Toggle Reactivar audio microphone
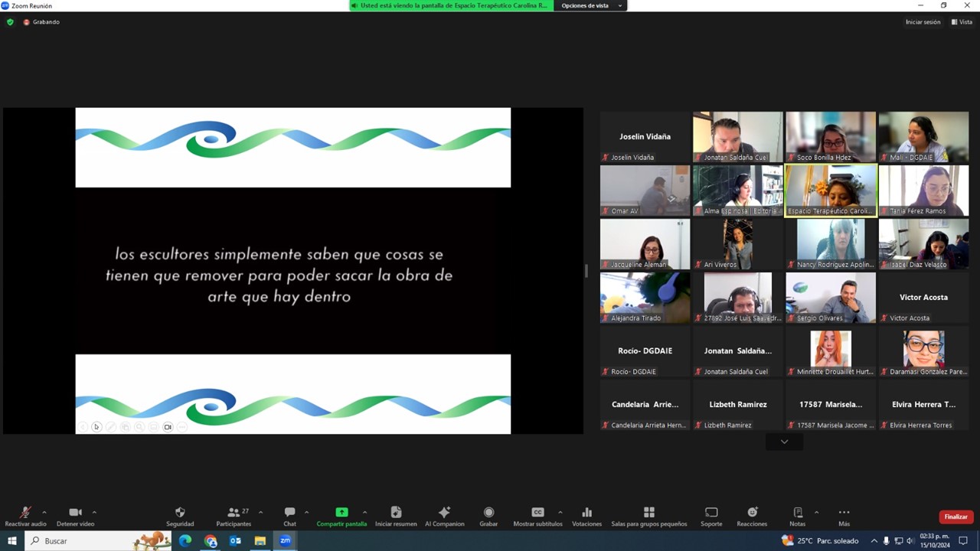Screen dimensions: 980x551 click(x=25, y=513)
